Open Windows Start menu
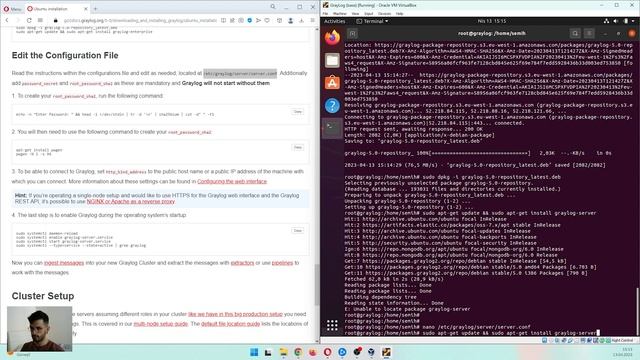This screenshot has height=360, width=640. click(x=254, y=352)
